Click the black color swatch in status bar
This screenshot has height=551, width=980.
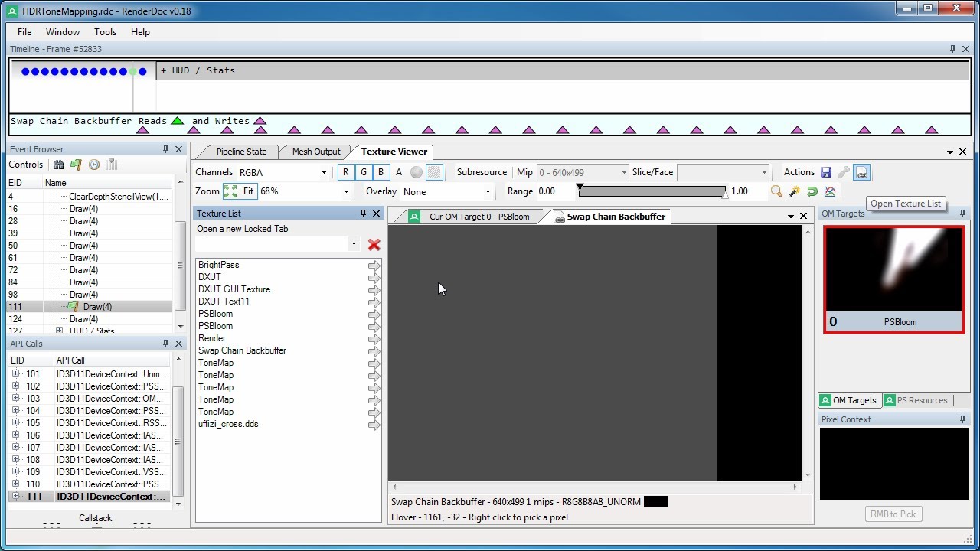point(655,502)
